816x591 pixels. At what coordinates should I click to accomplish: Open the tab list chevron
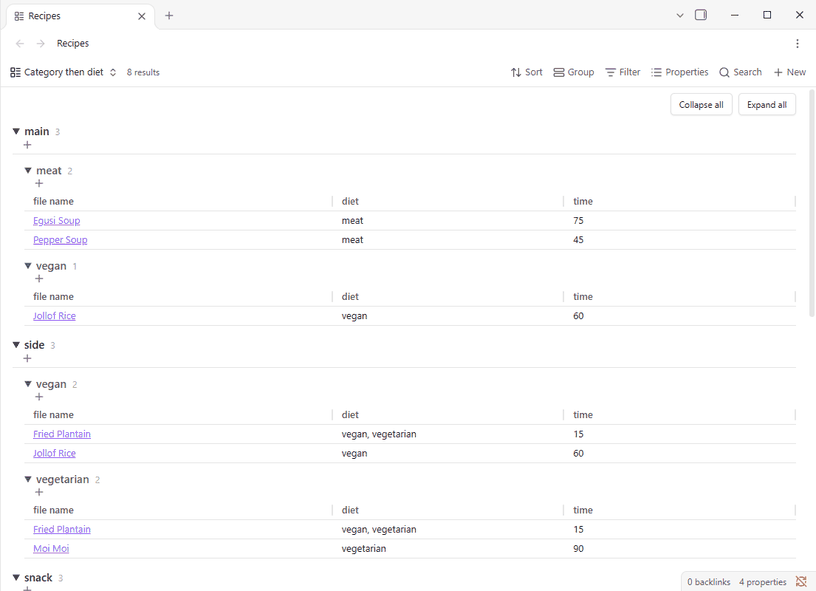tap(680, 15)
